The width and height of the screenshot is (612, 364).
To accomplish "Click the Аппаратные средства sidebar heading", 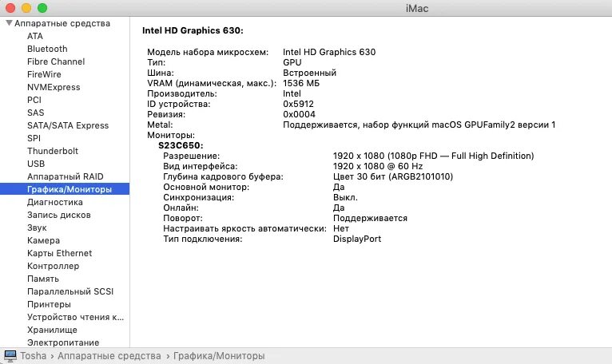I will [x=62, y=23].
